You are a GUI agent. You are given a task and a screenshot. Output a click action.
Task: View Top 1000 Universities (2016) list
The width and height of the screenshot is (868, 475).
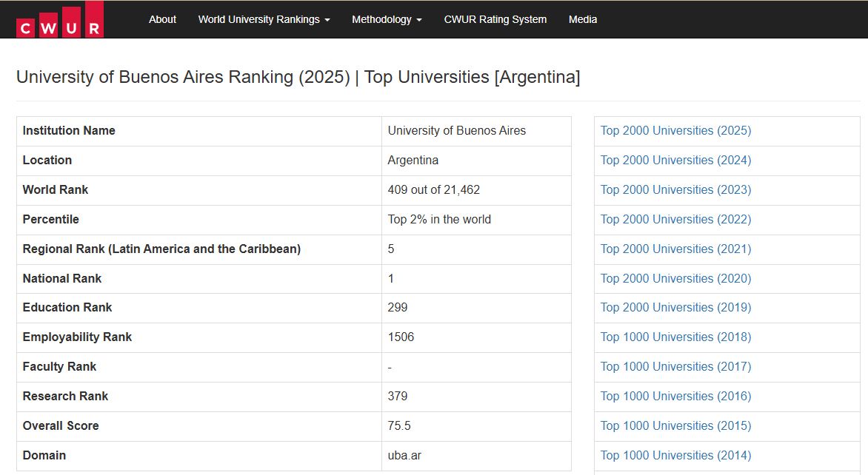(675, 397)
